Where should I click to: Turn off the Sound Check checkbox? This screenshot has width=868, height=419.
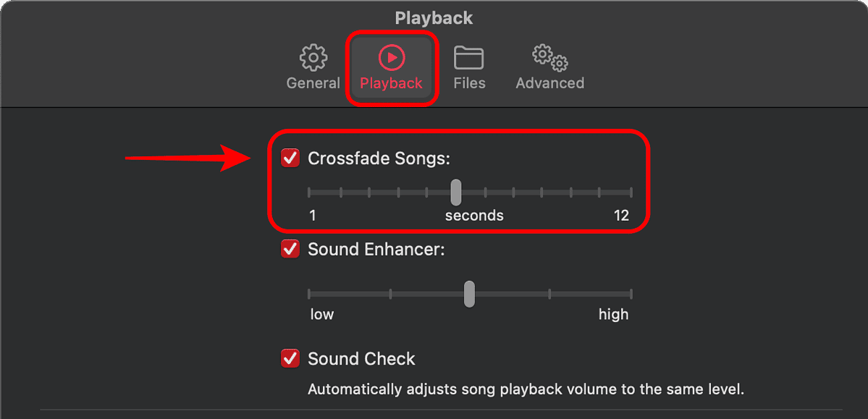click(x=290, y=358)
